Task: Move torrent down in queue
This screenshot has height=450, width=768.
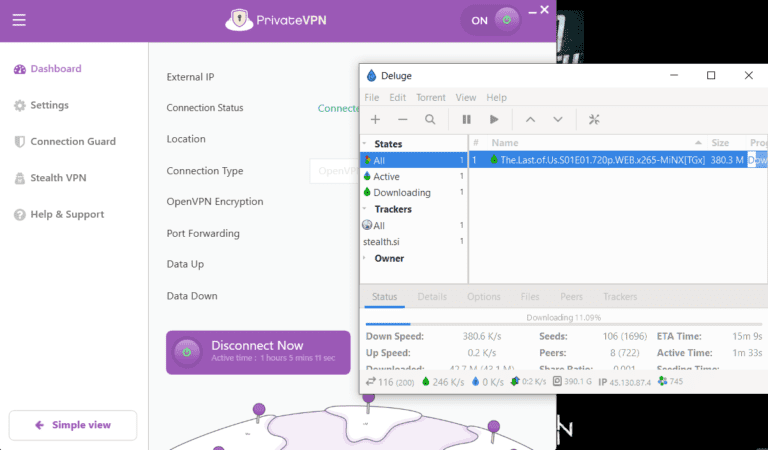Action: click(x=558, y=120)
